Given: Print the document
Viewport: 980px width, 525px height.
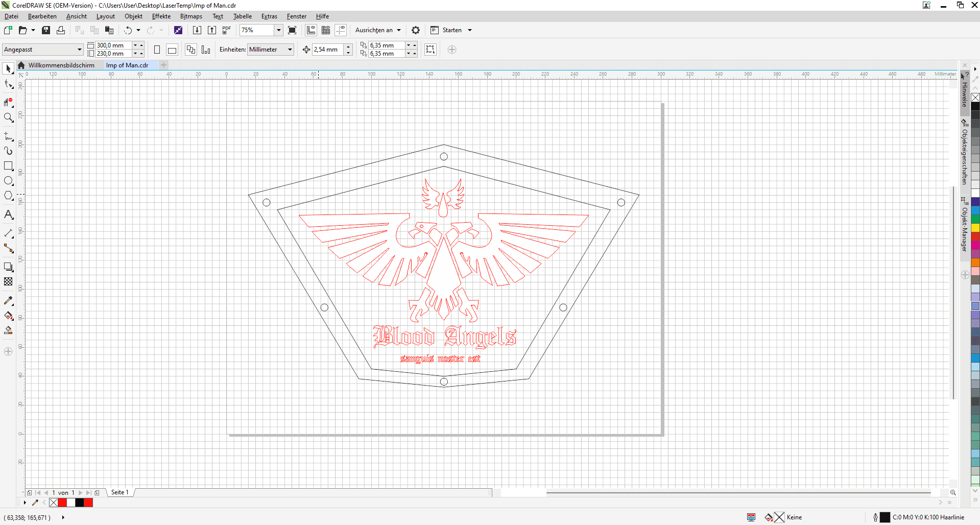Looking at the screenshot, I should [x=61, y=30].
